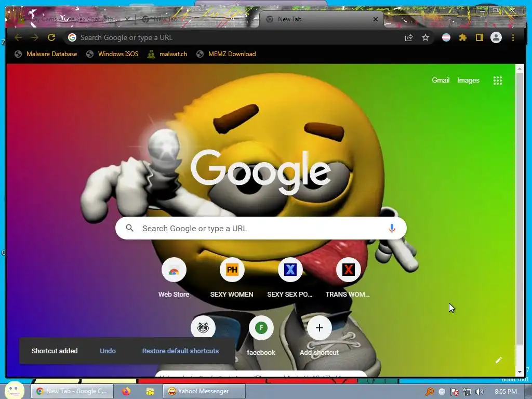The width and height of the screenshot is (532, 399).
Task: Open the side panel icon
Action: click(479, 37)
